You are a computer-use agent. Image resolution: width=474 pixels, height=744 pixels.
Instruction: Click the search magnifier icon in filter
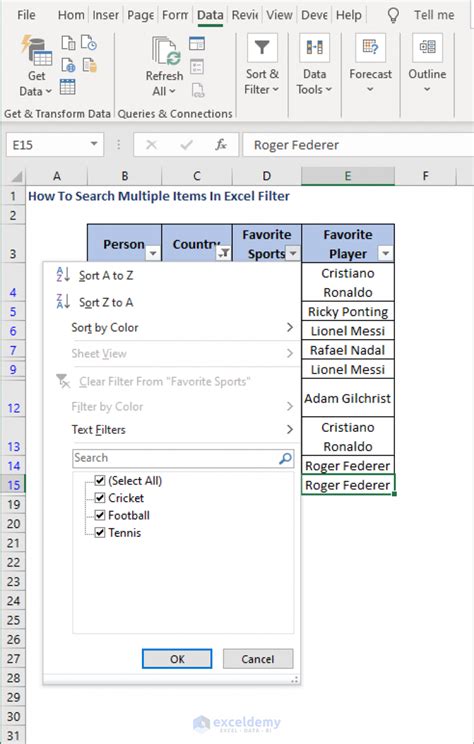click(285, 458)
